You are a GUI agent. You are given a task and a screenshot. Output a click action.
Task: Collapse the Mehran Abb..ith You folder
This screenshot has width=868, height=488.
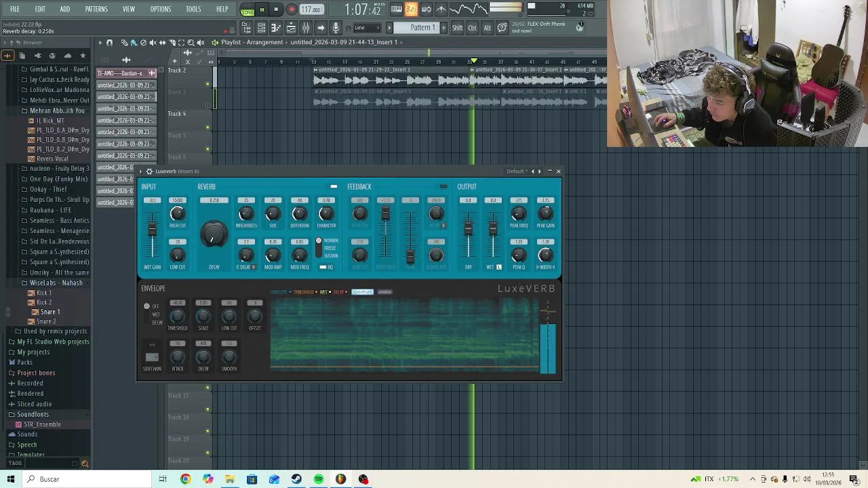tap(53, 110)
